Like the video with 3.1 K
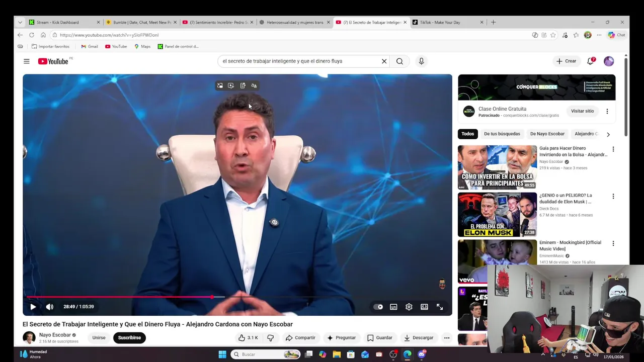Image resolution: width=644 pixels, height=362 pixels. click(249, 338)
